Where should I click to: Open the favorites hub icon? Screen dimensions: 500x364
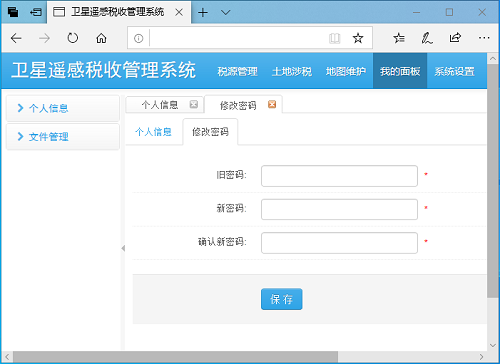(x=399, y=38)
